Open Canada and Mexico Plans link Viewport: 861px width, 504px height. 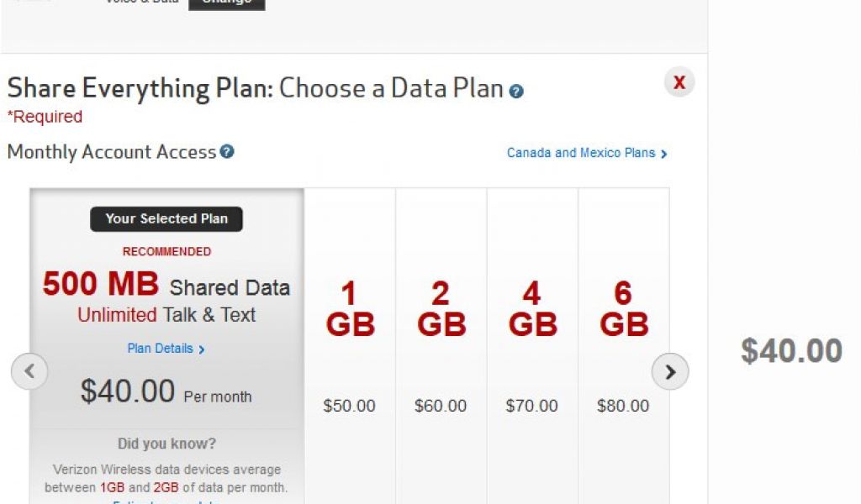click(x=586, y=154)
